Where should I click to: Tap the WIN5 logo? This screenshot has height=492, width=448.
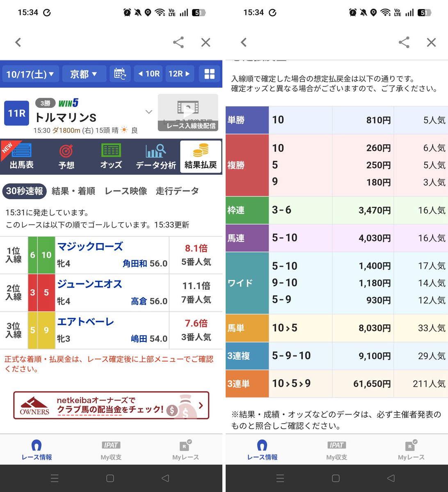point(69,103)
